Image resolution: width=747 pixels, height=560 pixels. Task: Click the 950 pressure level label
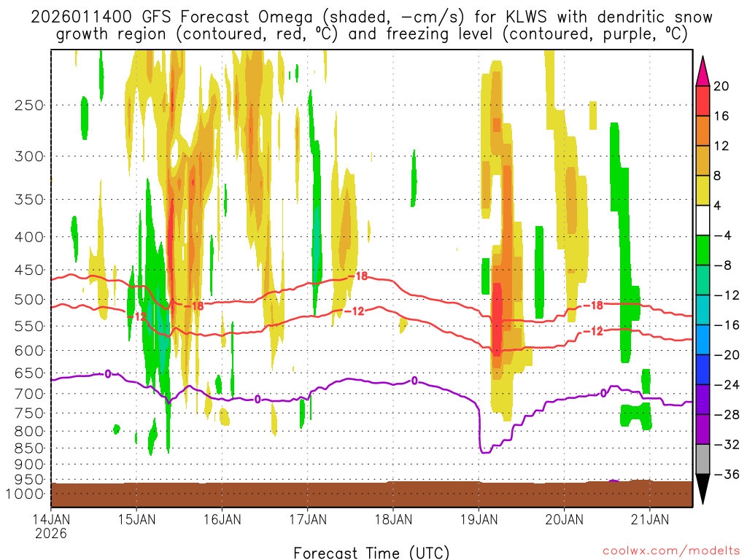29,480
